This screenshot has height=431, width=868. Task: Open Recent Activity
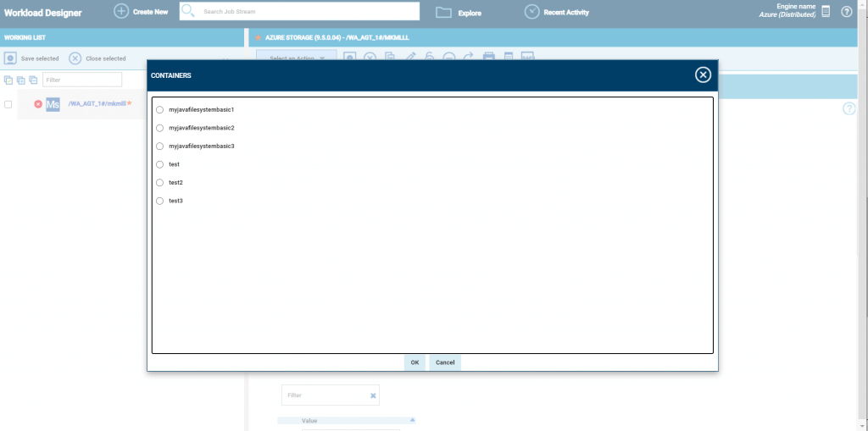pyautogui.click(x=566, y=12)
